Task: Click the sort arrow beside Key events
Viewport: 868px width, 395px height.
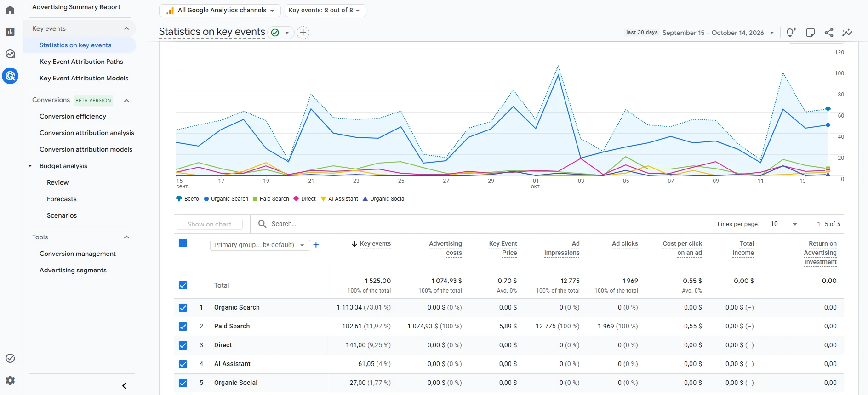Action: 354,244
